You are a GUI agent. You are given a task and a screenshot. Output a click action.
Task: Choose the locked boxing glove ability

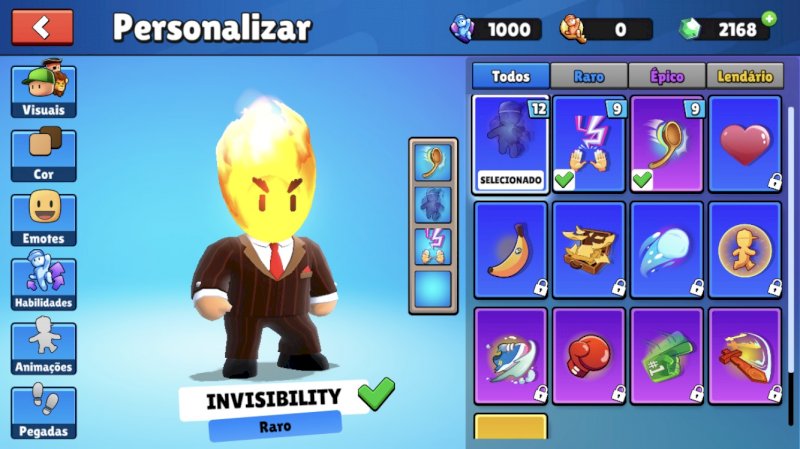[x=589, y=356]
